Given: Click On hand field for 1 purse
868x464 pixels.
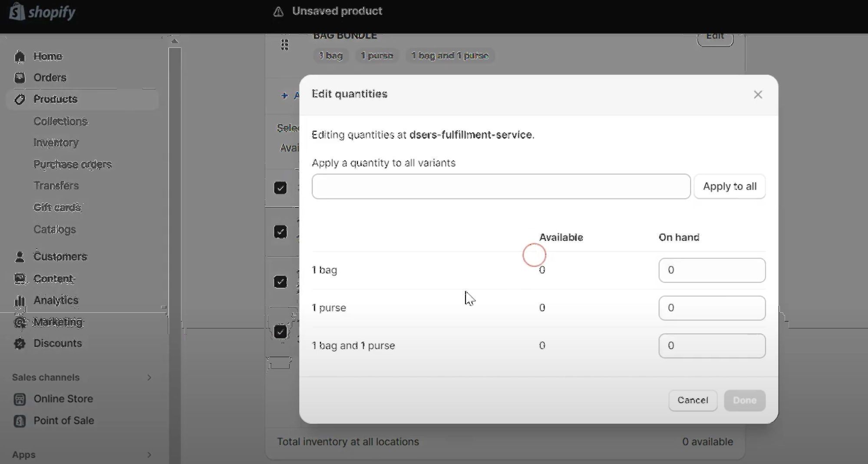Looking at the screenshot, I should (712, 308).
